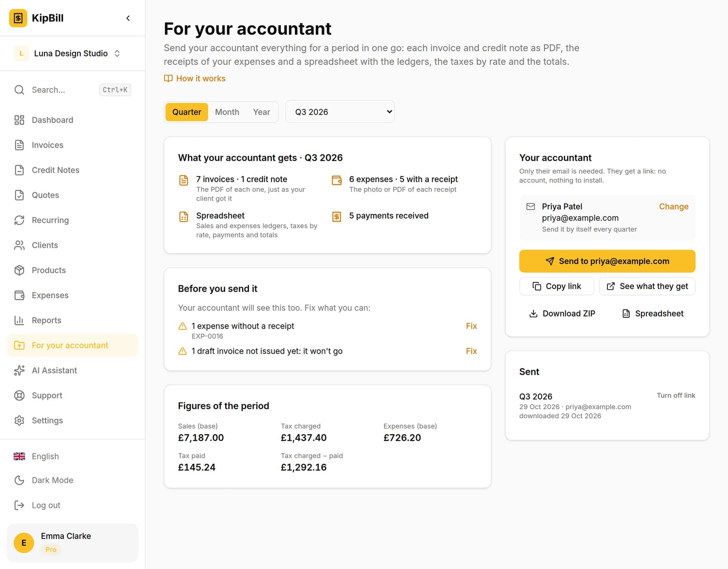The width and height of the screenshot is (728, 569).
Task: Open the How it works link
Action: 195,79
